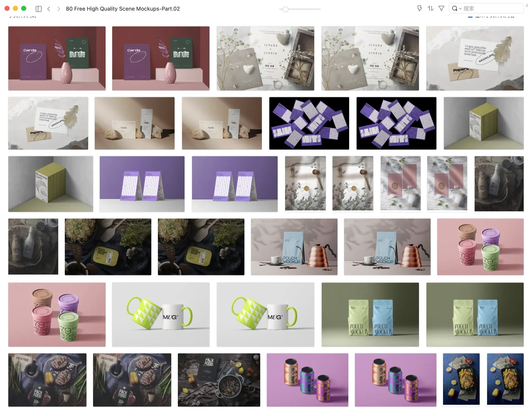
Task: Open the sort order arrows icon
Action: click(x=431, y=8)
